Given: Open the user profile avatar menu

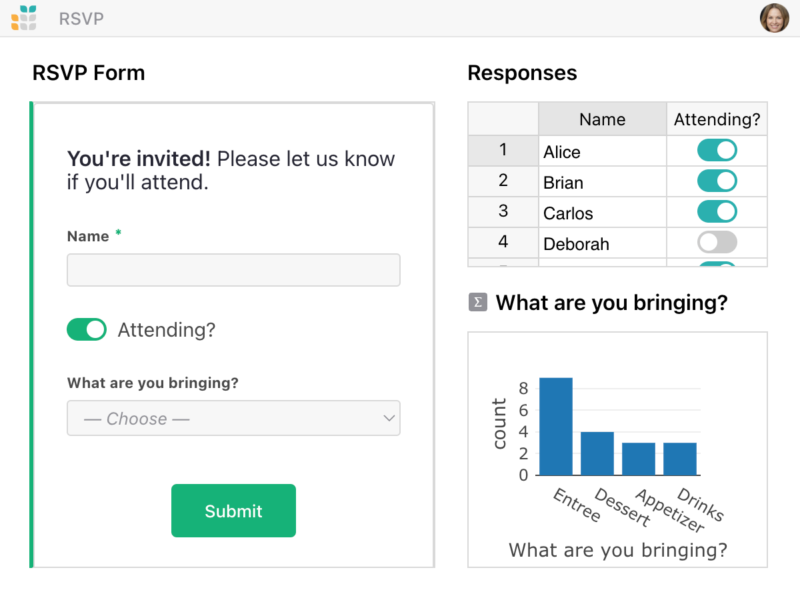Looking at the screenshot, I should (774, 18).
